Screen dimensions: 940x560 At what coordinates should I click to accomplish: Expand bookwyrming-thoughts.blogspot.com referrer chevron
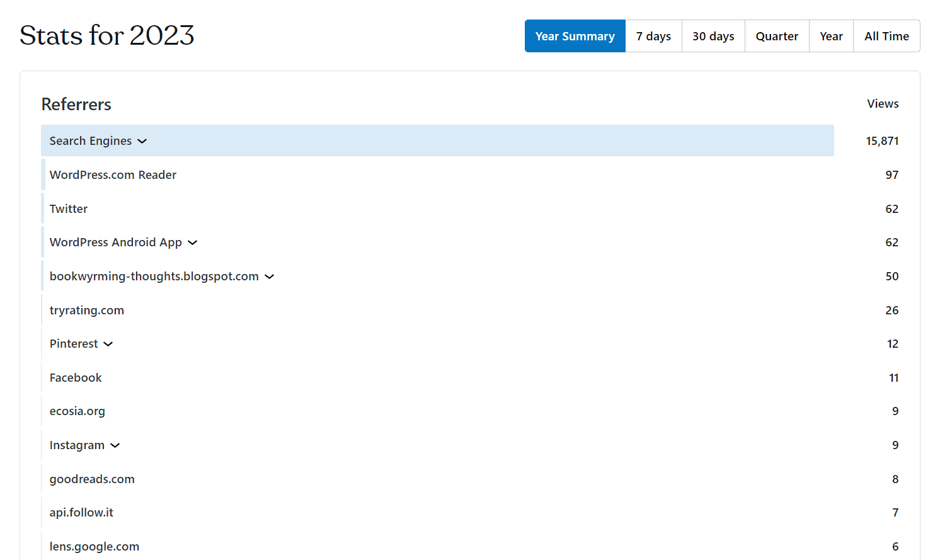pos(270,277)
